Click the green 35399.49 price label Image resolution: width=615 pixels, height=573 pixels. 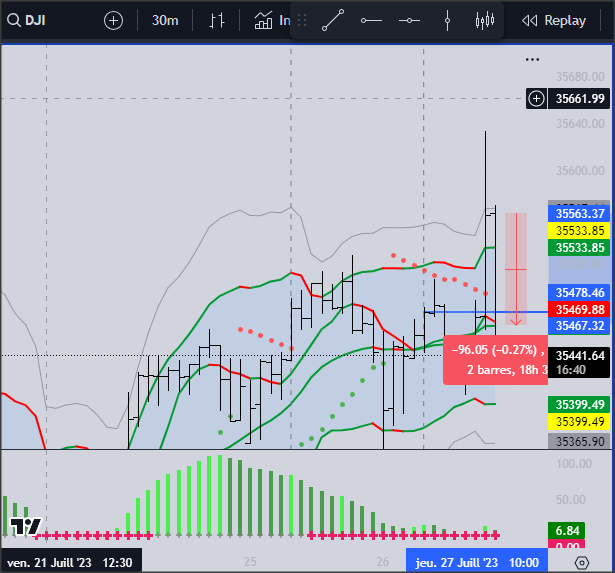pos(580,404)
